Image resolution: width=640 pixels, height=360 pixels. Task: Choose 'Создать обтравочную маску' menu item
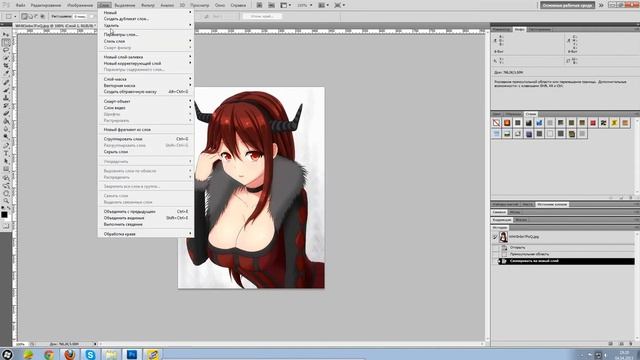(147, 92)
